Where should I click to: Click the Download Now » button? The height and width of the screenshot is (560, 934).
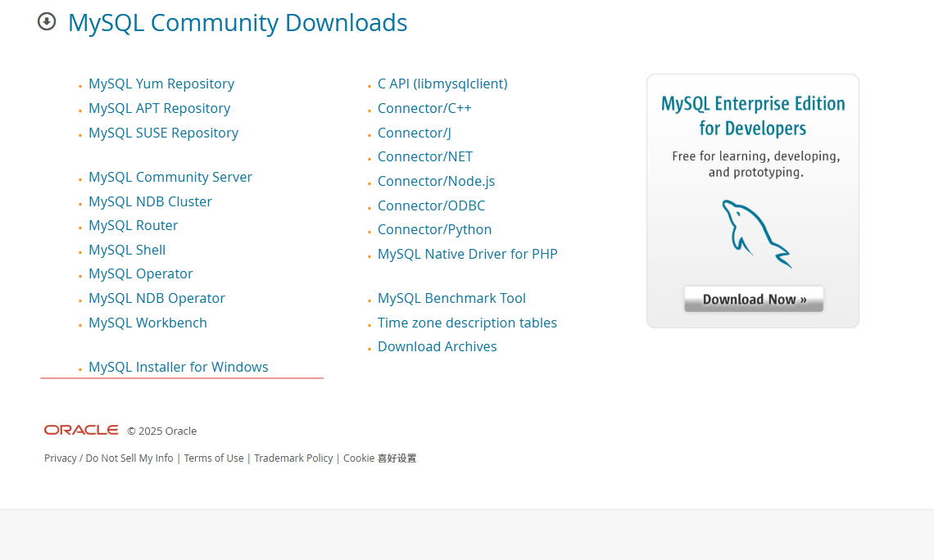[x=754, y=300]
